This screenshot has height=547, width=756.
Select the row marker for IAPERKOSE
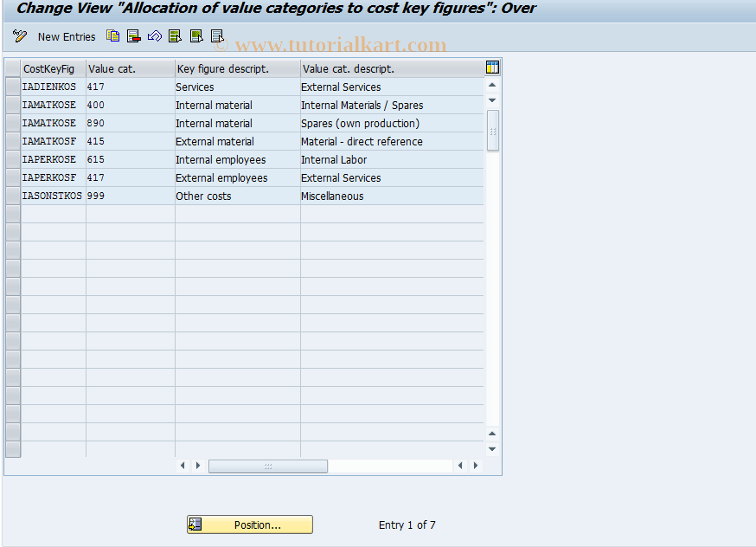click(12, 159)
